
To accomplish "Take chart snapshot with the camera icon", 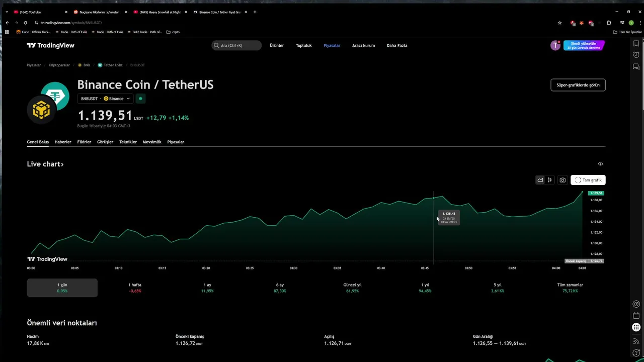I will click(x=562, y=180).
